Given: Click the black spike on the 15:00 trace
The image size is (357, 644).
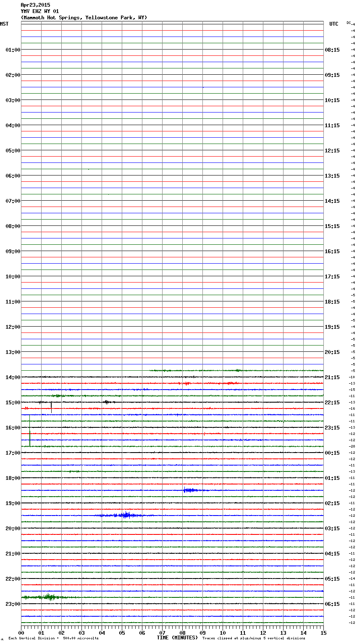Looking at the screenshot, I should (x=51, y=406).
